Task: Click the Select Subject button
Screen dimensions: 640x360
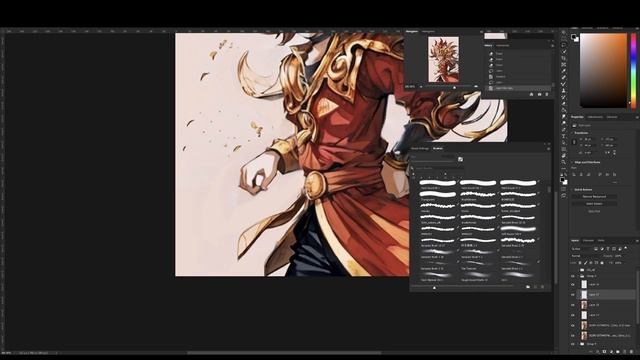Action: tap(594, 203)
